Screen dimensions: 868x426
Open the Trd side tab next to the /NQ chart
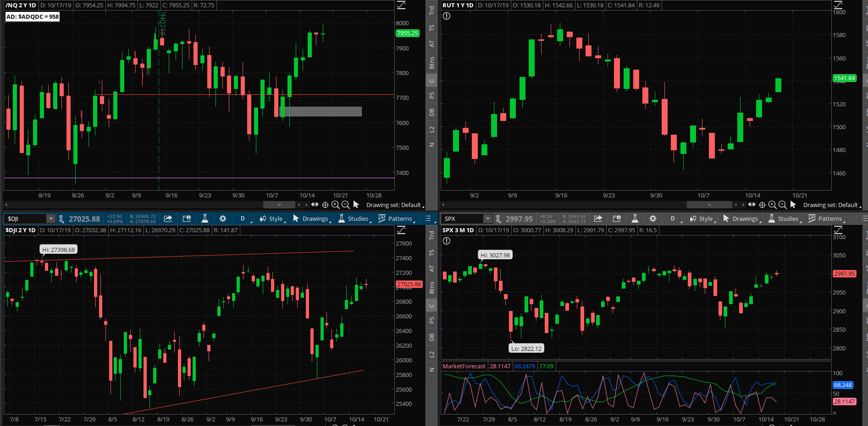(x=431, y=10)
